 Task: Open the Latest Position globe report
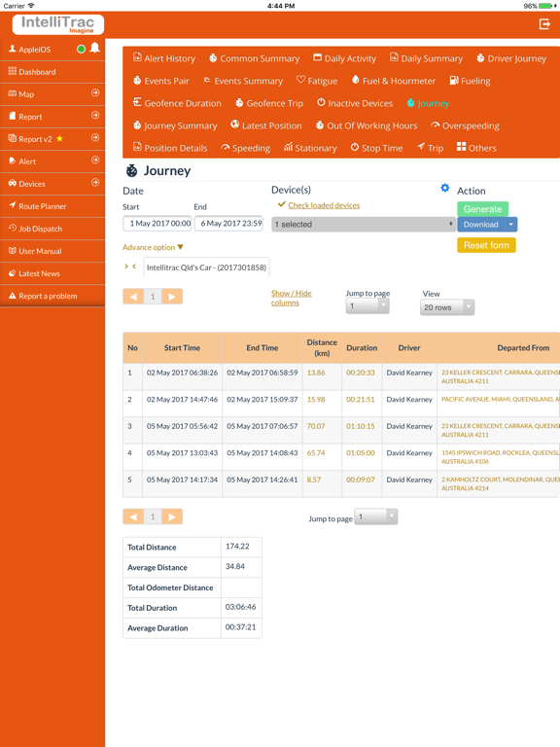[x=266, y=125]
